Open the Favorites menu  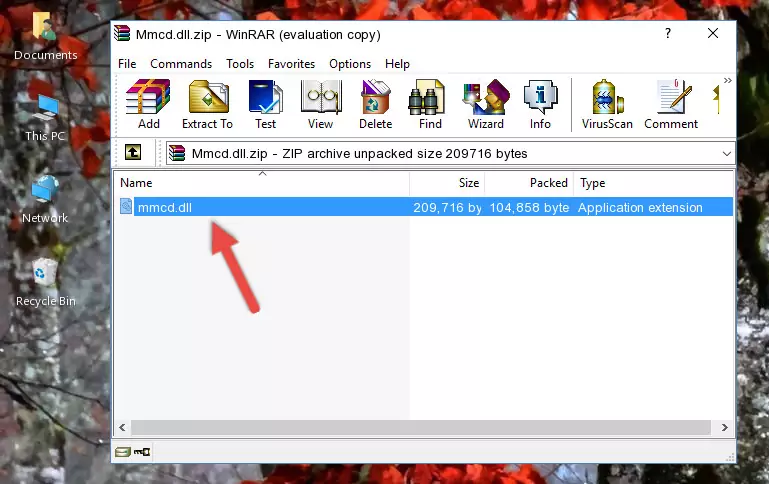coord(291,64)
